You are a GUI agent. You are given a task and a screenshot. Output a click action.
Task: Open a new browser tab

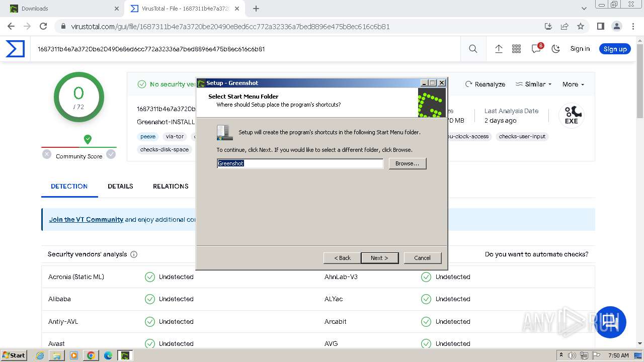pyautogui.click(x=256, y=9)
